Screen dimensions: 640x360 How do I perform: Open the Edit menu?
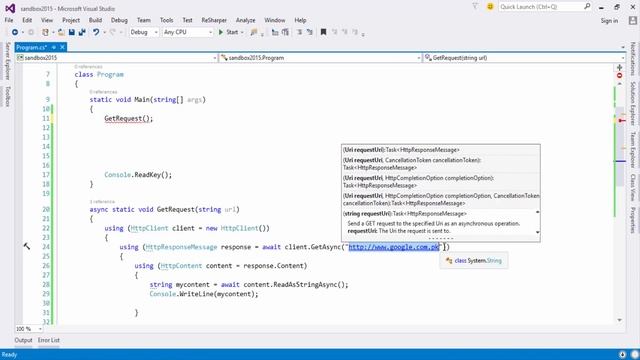pos(27,20)
